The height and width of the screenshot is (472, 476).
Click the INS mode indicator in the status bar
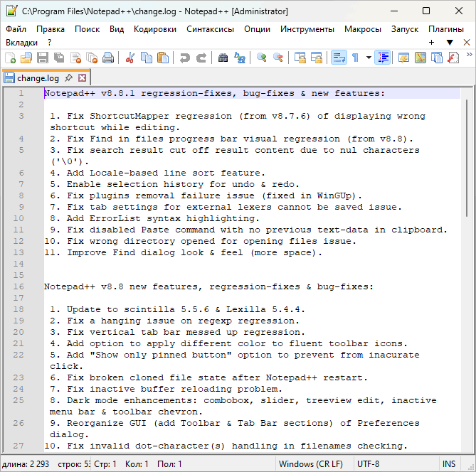tap(449, 464)
